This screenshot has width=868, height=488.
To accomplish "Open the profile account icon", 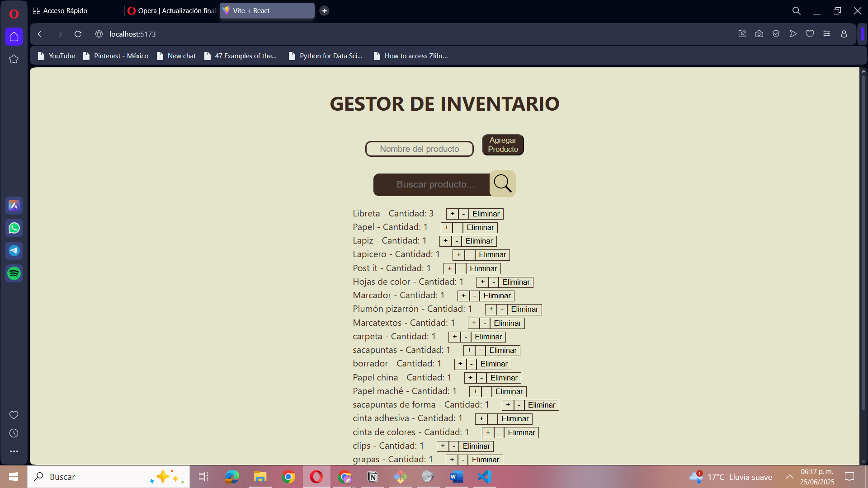I will pos(844,34).
